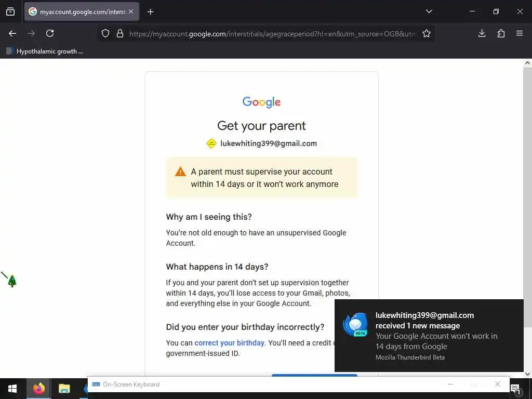Click the Thunderbird Beta icon in notification

point(355,324)
